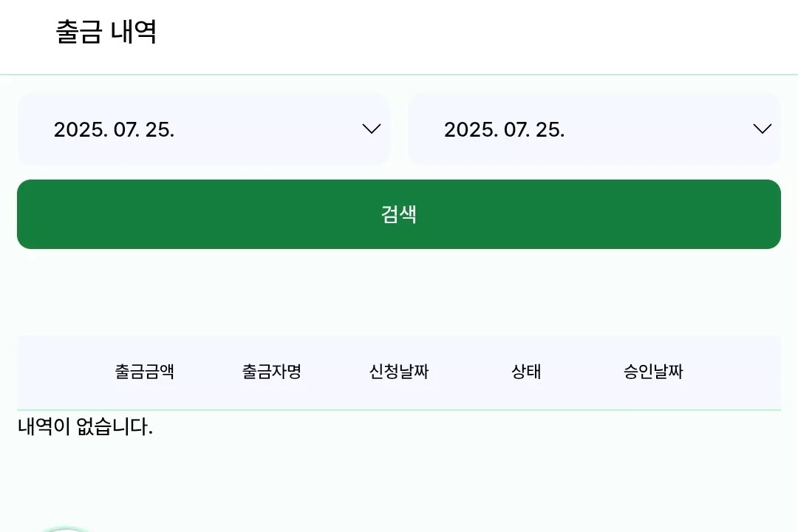Click the 출금 내역 page title
This screenshot has width=798, height=532.
tap(106, 32)
